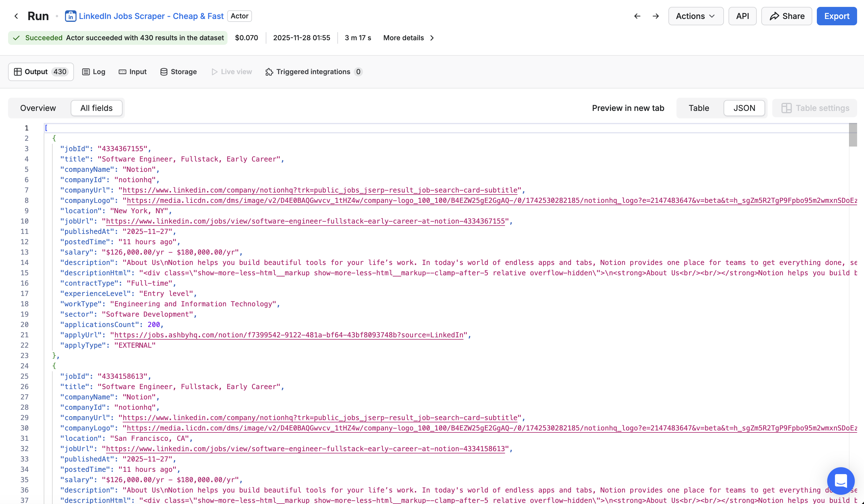The height and width of the screenshot is (504, 864).
Task: Click the back chevron beside Run
Action: [16, 16]
